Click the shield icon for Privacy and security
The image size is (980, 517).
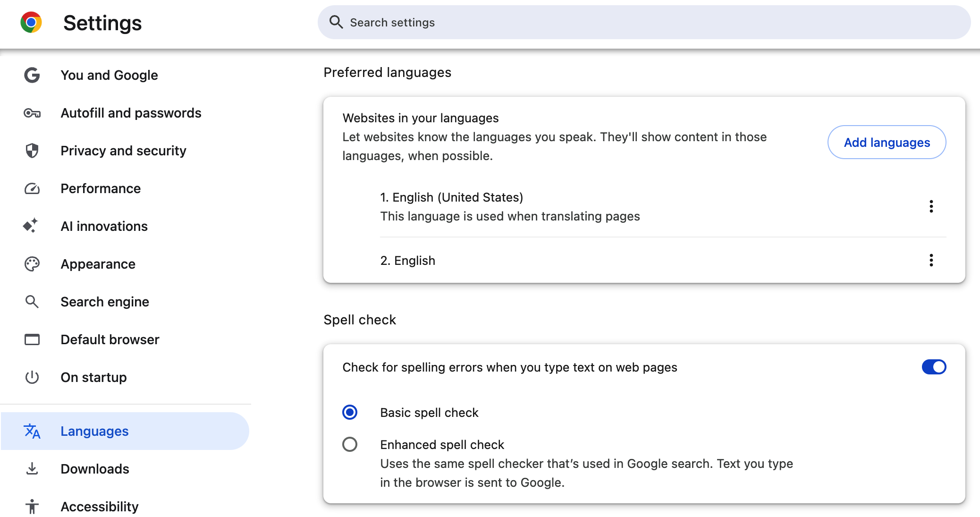[32, 151]
